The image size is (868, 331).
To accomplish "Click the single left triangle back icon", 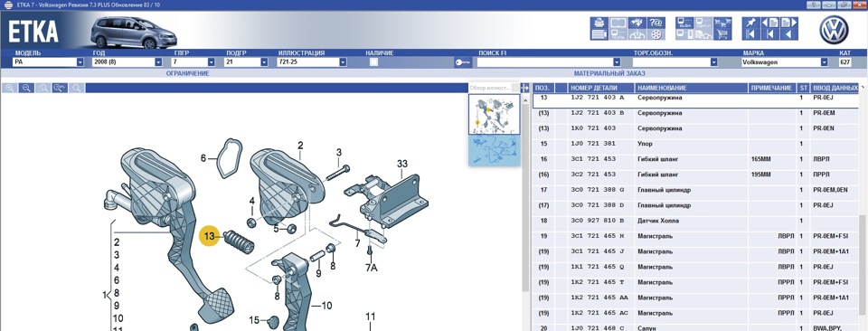I will tap(788, 34).
